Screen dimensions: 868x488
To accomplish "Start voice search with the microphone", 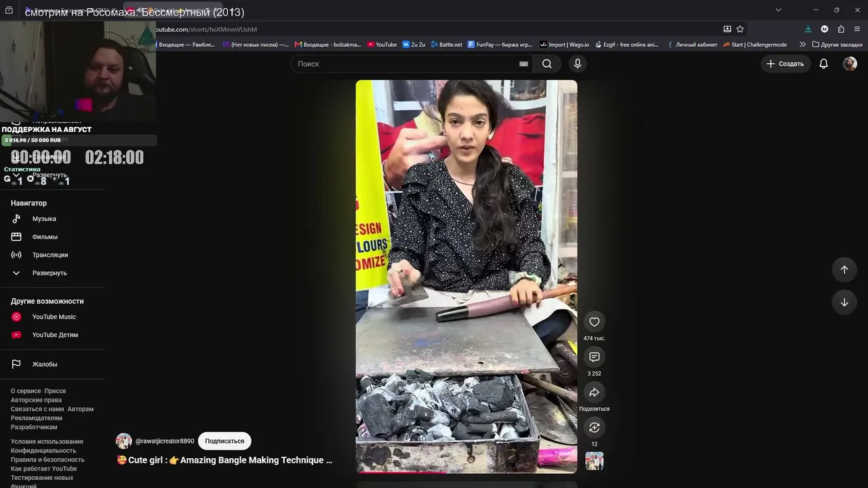I will pyautogui.click(x=577, y=64).
